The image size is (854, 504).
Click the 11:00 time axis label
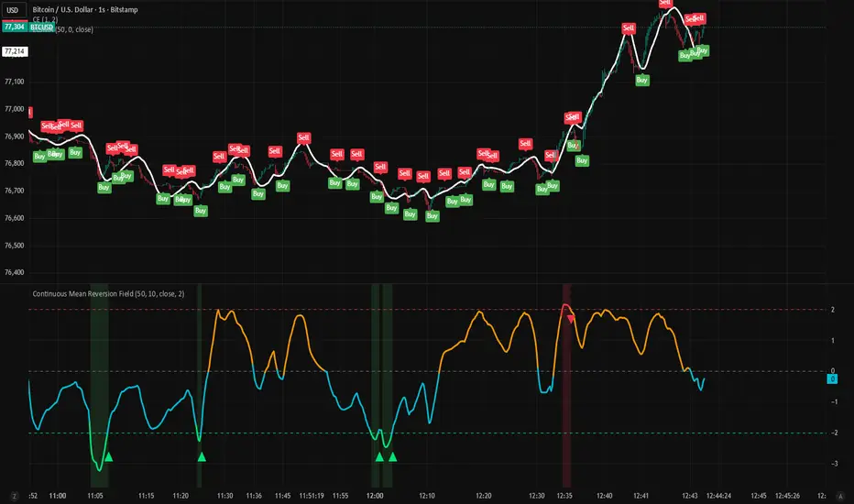(x=58, y=496)
